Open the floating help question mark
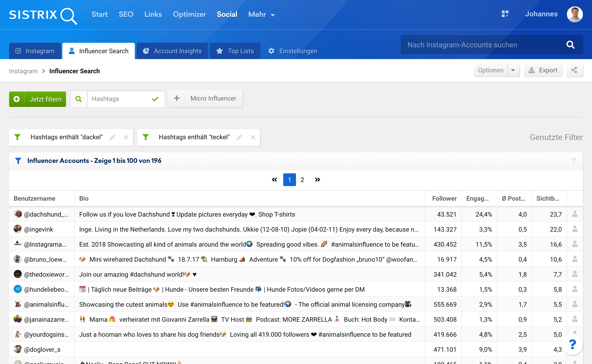Screen dimensions: 592x364 coord(572,344)
